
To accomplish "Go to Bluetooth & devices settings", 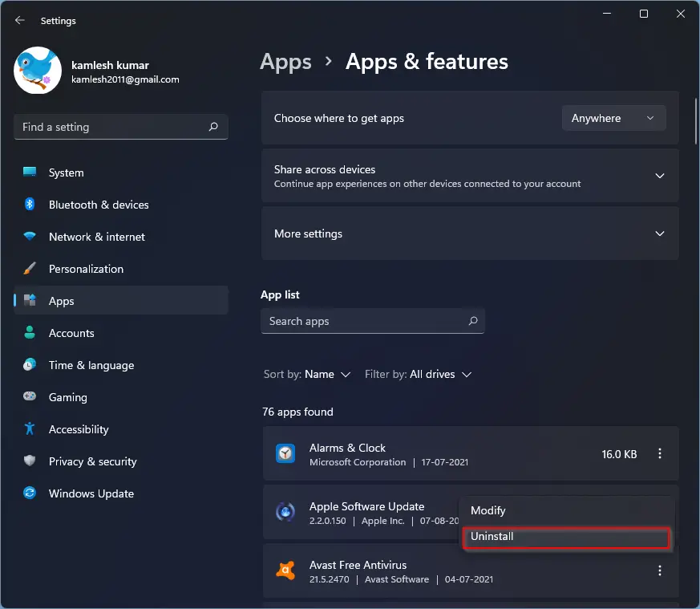I will 121,205.
